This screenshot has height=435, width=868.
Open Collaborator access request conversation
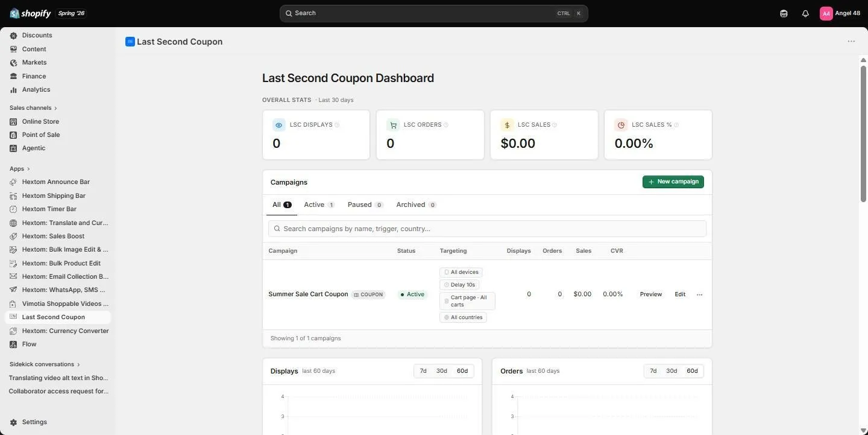pyautogui.click(x=58, y=392)
